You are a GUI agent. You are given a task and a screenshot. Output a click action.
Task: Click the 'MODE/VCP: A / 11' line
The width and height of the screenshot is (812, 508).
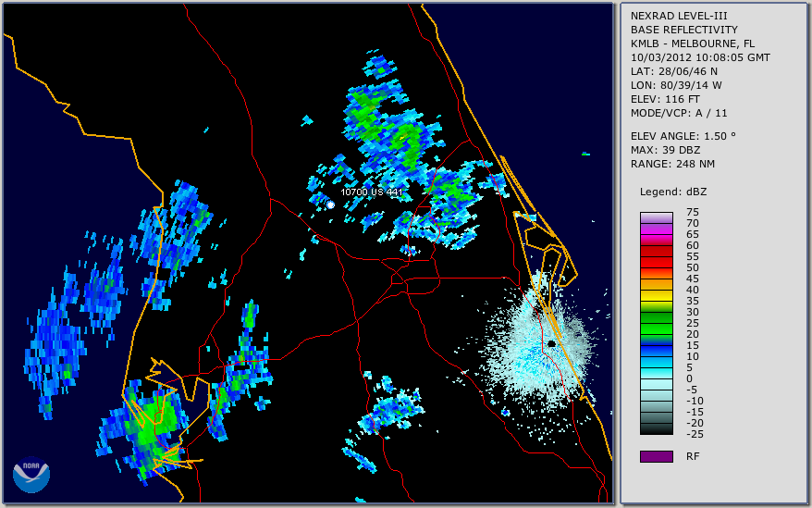coord(679,113)
